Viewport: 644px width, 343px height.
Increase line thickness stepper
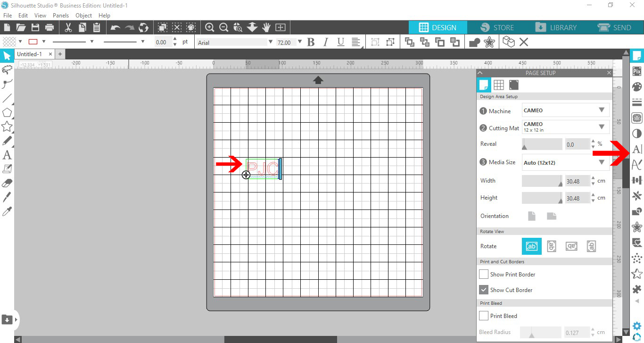175,39
